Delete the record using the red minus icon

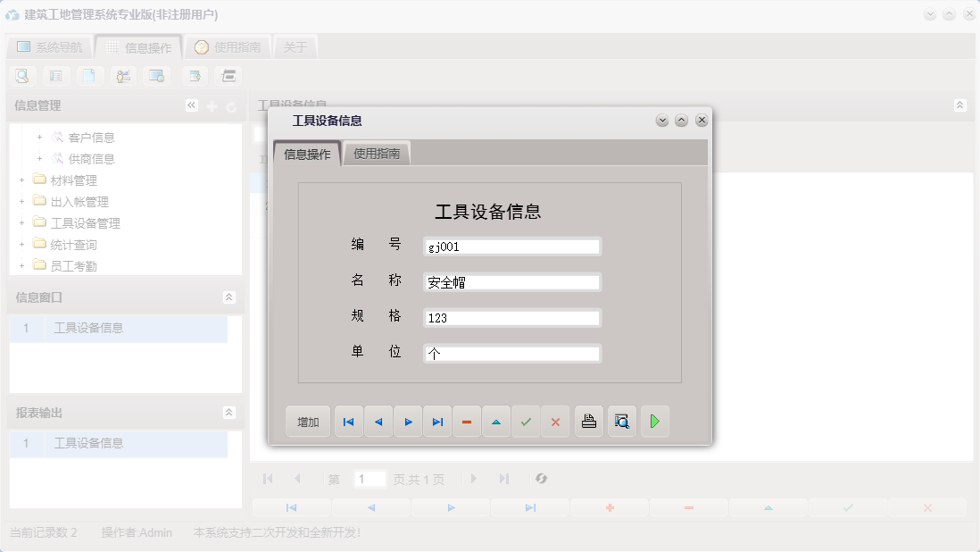[467, 421]
